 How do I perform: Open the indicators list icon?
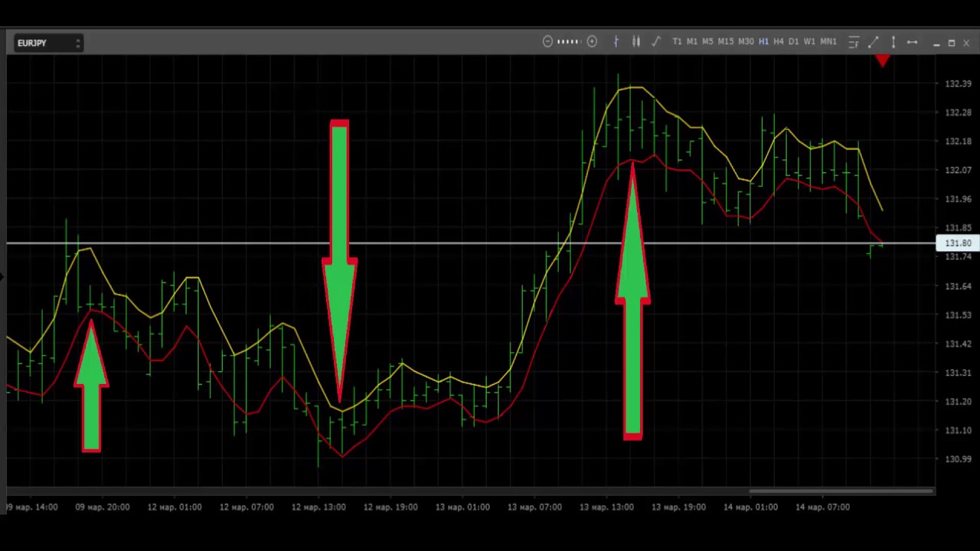coord(854,43)
